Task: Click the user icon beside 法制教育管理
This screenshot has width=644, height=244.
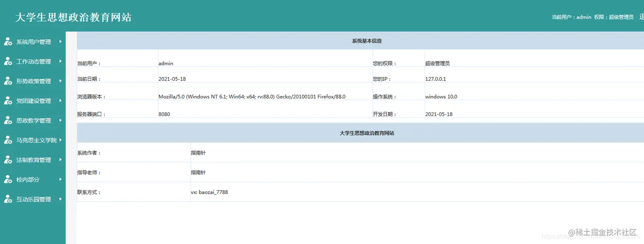Action: tap(8, 160)
